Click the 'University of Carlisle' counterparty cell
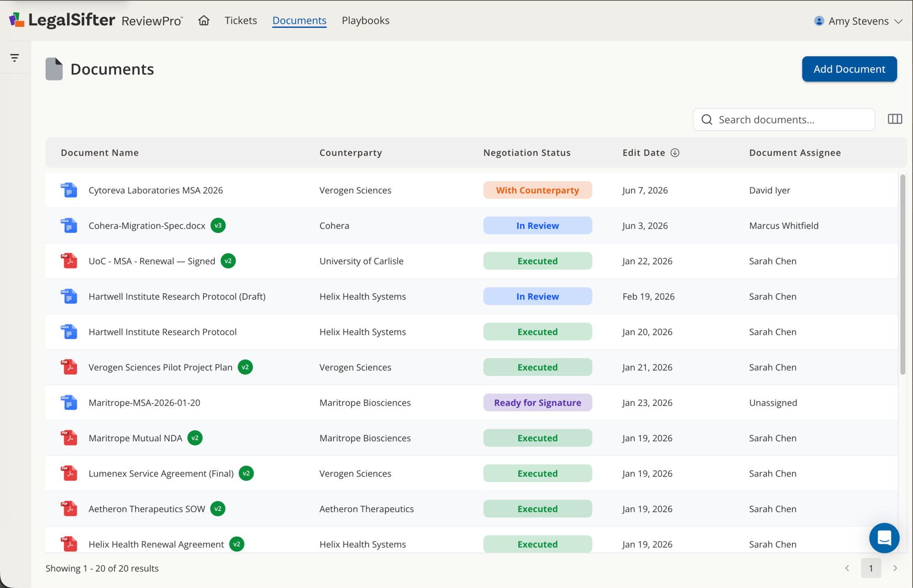The image size is (913, 588). click(361, 261)
